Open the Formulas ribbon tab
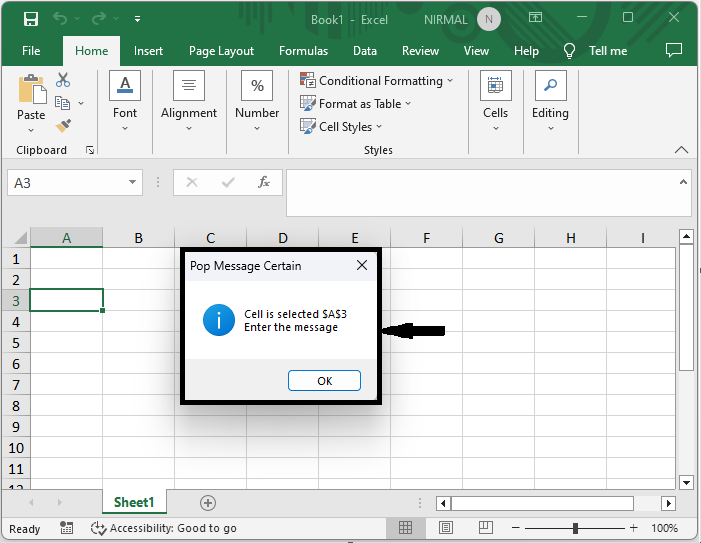The width and height of the screenshot is (701, 543). (303, 51)
